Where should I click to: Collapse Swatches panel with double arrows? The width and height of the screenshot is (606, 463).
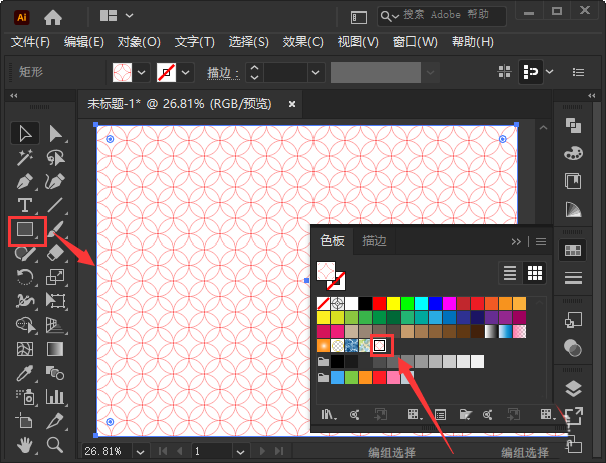(x=516, y=241)
